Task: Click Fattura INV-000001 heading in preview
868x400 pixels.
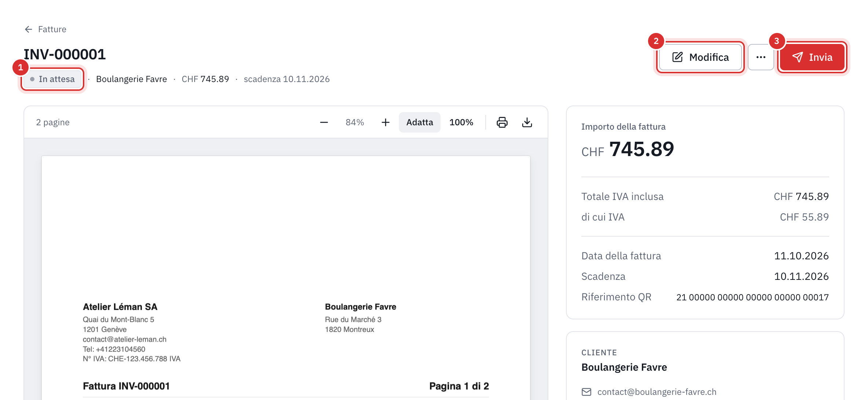Action: [x=126, y=386]
